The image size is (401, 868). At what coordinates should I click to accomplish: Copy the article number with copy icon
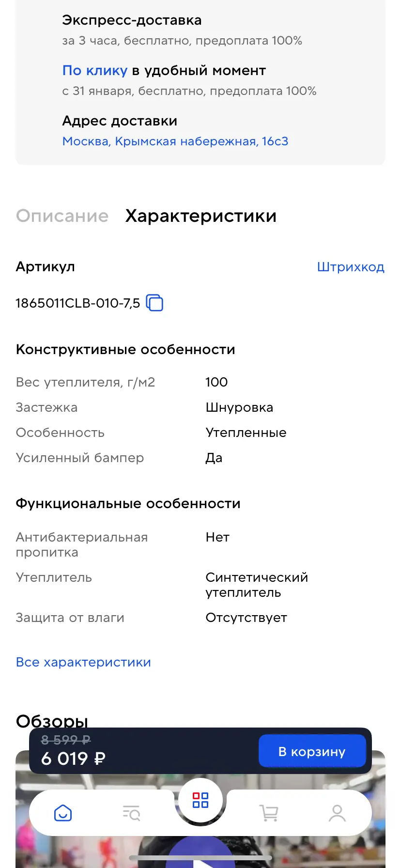pos(154,303)
